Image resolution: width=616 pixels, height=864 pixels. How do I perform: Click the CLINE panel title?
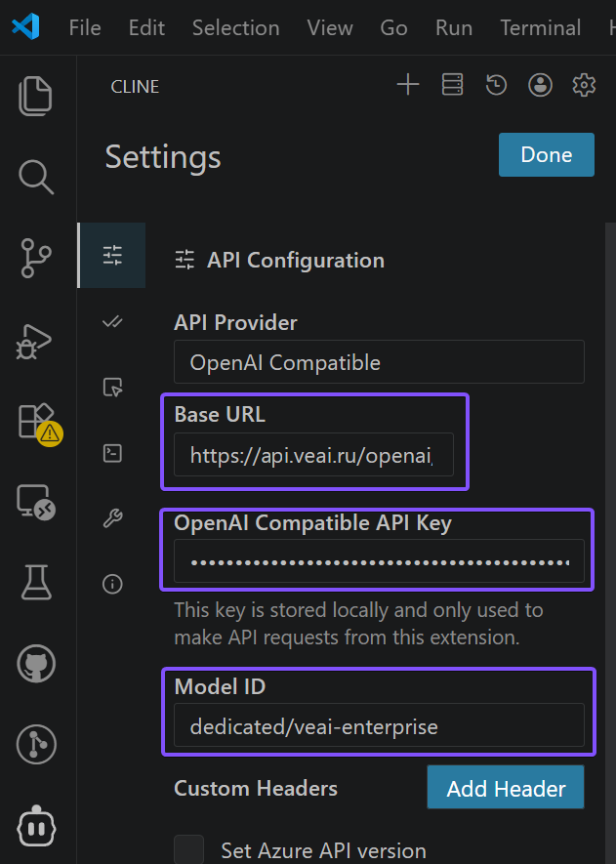point(135,87)
